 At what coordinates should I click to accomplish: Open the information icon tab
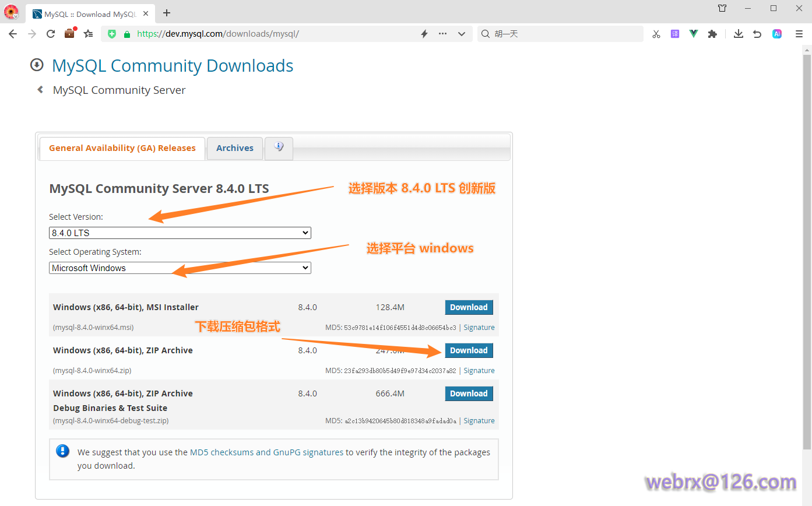(279, 147)
